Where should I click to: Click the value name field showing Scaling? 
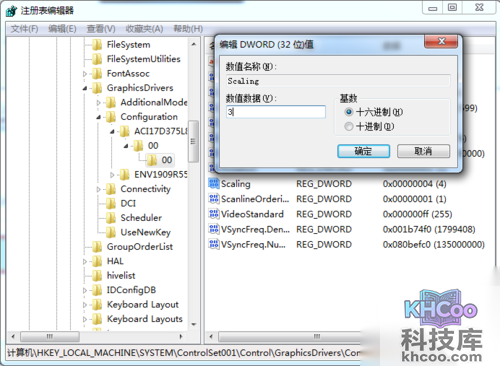338,81
